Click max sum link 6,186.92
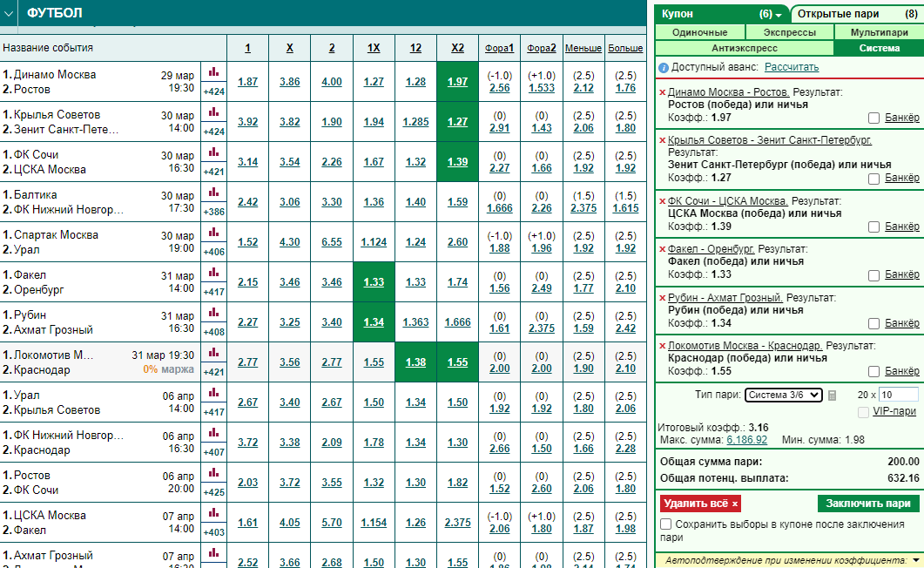924x568 pixels. 746,440
